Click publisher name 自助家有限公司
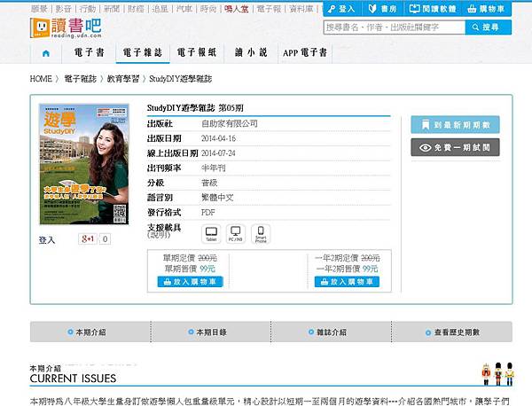This screenshot has height=406, width=532. [230, 123]
